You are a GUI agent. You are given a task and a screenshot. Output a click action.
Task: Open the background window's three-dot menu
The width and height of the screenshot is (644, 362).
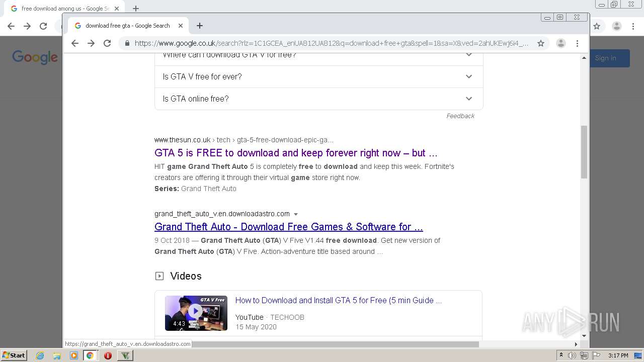[x=633, y=26]
